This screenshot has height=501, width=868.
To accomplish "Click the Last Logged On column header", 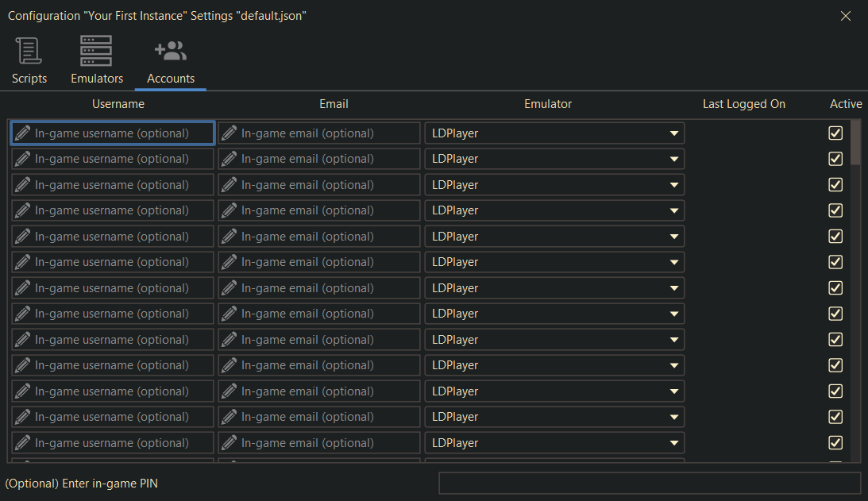I will tap(744, 104).
